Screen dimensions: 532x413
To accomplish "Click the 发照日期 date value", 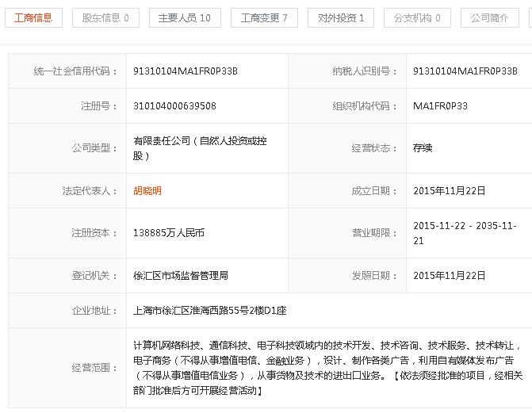I will pos(449,276).
